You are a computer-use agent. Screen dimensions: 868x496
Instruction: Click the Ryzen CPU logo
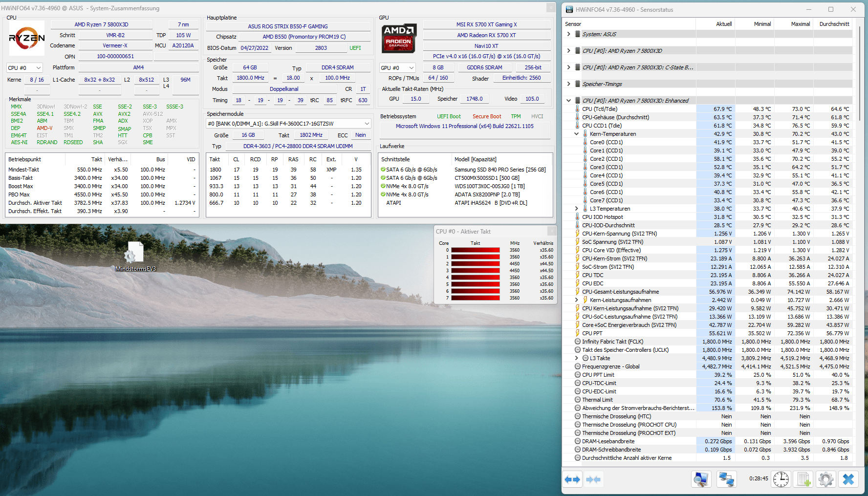click(x=27, y=38)
